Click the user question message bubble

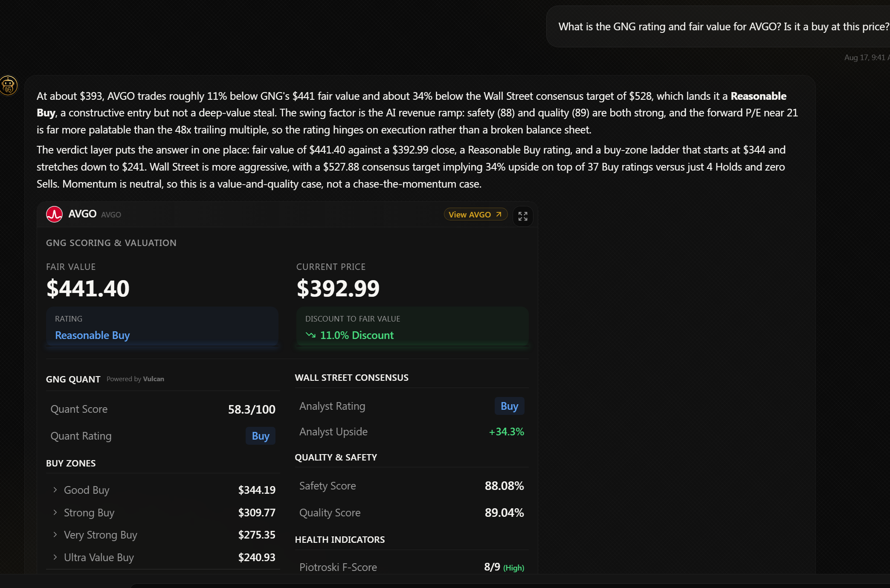(718, 26)
